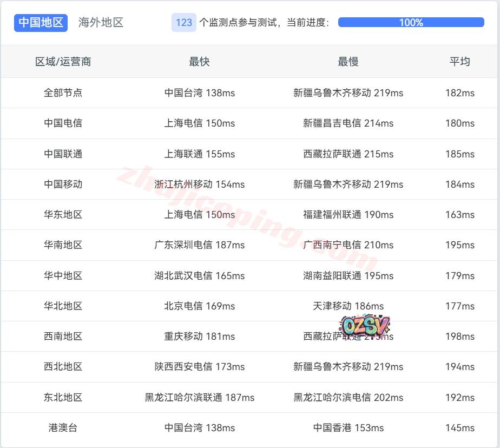Image resolution: width=500 pixels, height=448 pixels.
Task: Click the OZSV sticker logo
Action: click(365, 326)
